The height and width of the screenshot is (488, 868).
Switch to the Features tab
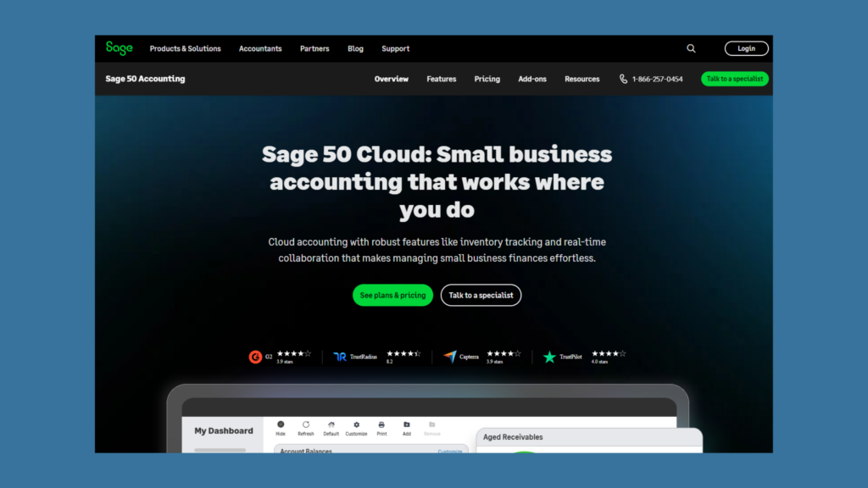coord(441,79)
